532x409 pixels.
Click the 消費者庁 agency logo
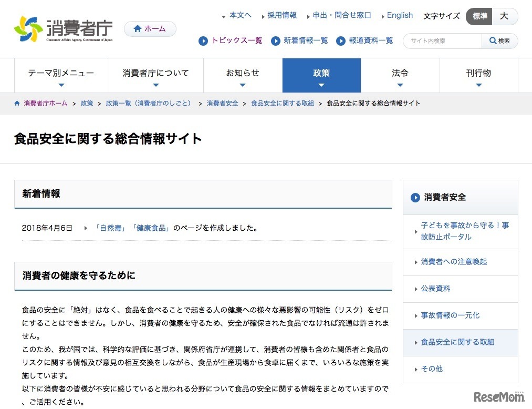(62, 28)
